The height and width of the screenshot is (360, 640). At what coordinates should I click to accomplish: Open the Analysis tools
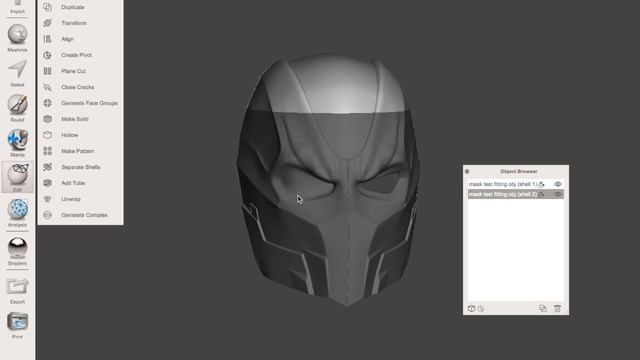(x=18, y=213)
